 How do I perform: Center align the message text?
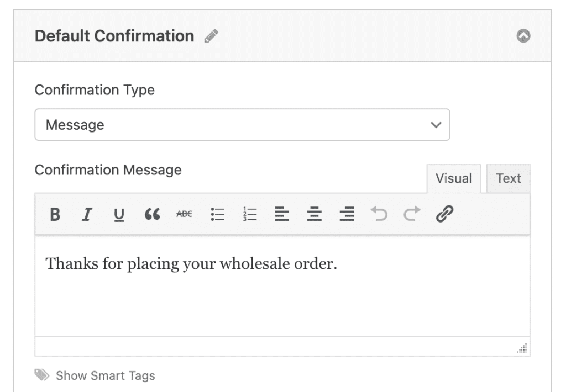(315, 214)
